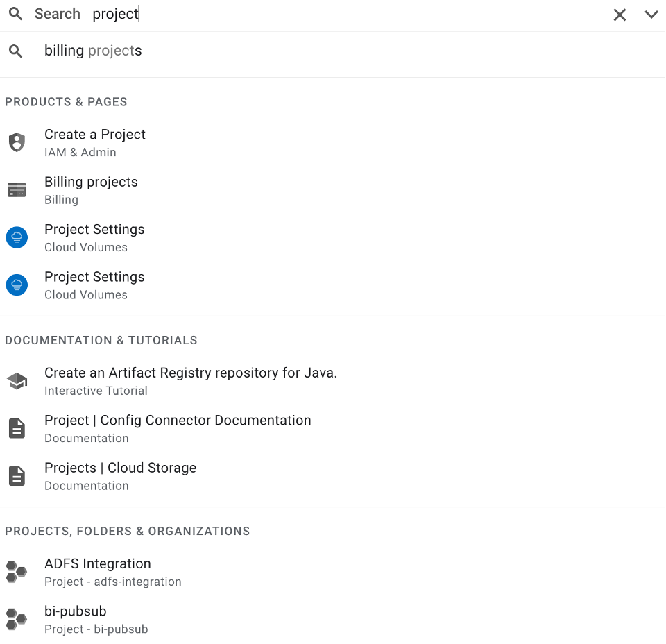Open Projects | Cloud Storage documentation
This screenshot has width=666, height=644.
(120, 468)
